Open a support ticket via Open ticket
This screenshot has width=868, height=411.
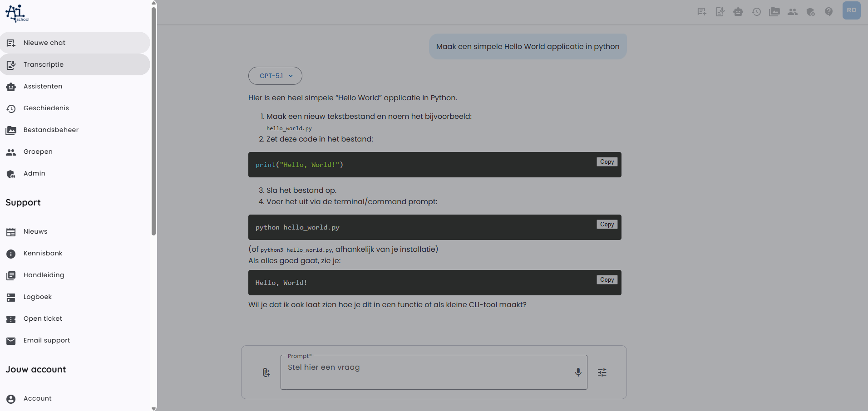(43, 318)
